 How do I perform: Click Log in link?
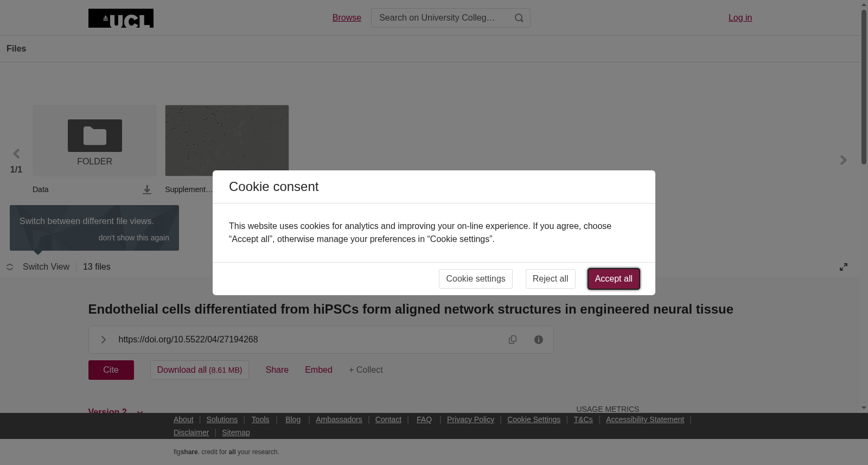[740, 18]
